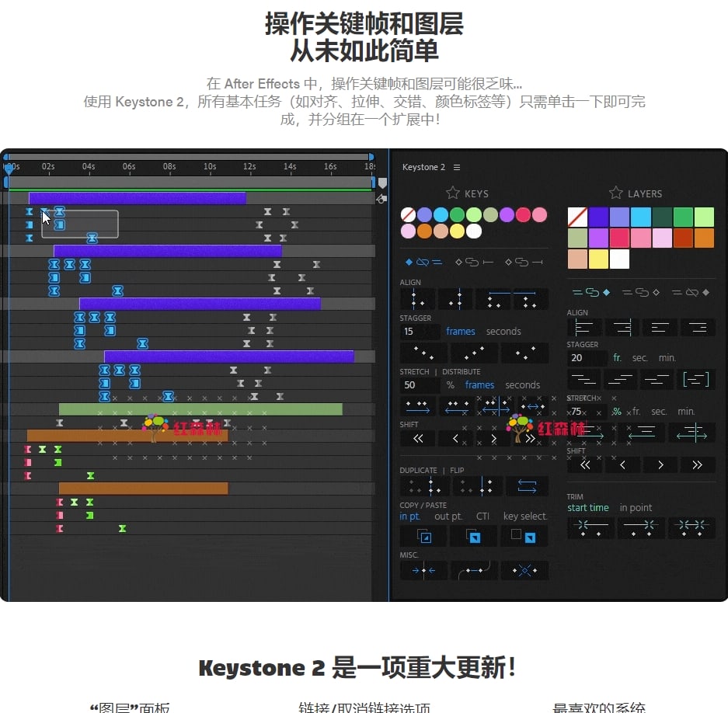Click the first COPY / PASTE copy icon
The height and width of the screenshot is (713, 728).
pyautogui.click(x=423, y=536)
